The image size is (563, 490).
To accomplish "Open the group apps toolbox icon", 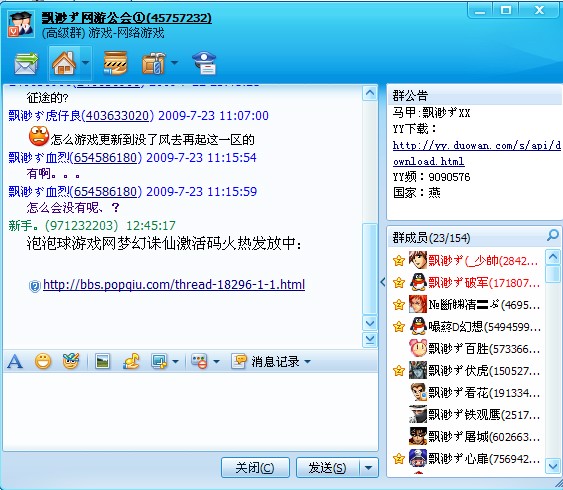I will 154,63.
